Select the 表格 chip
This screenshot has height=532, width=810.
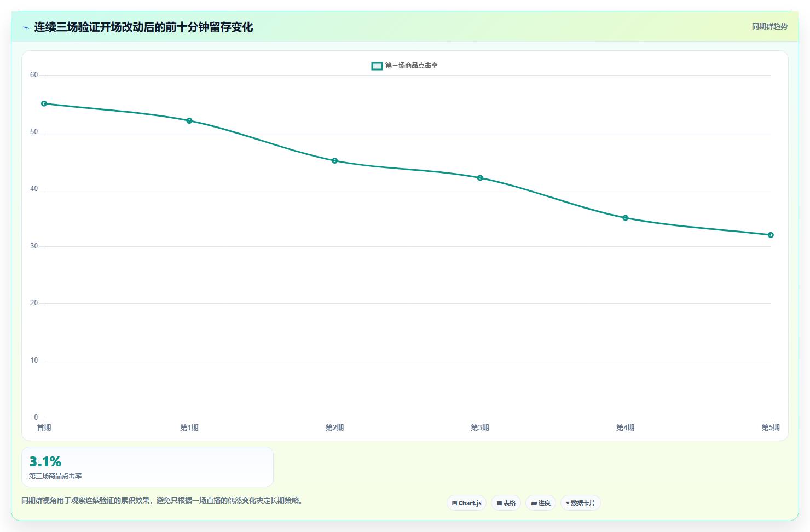[506, 503]
